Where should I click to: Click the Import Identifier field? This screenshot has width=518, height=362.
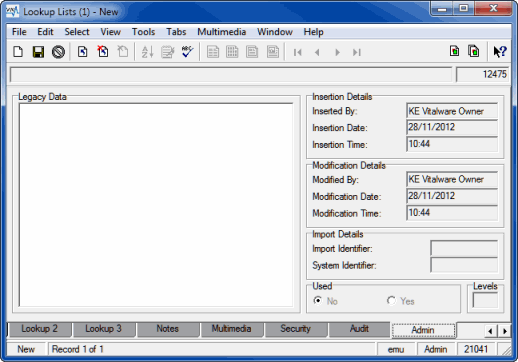(x=464, y=248)
